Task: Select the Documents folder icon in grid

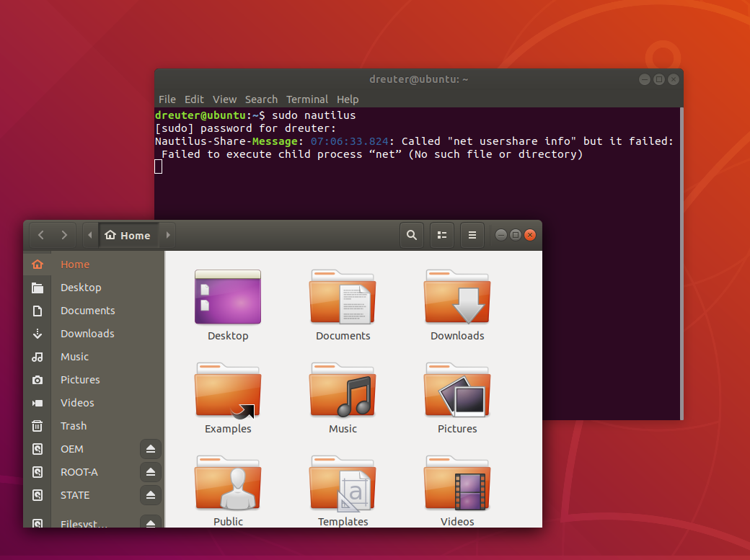Action: 343,297
